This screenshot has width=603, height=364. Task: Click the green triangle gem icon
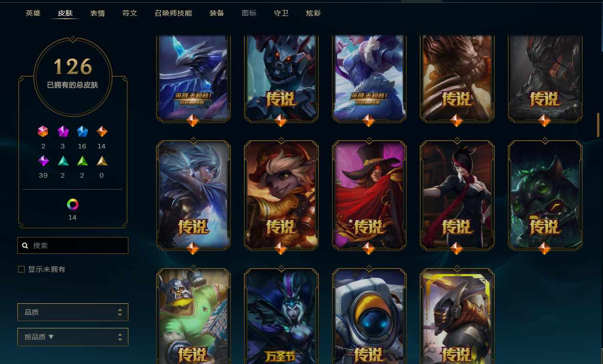click(82, 161)
